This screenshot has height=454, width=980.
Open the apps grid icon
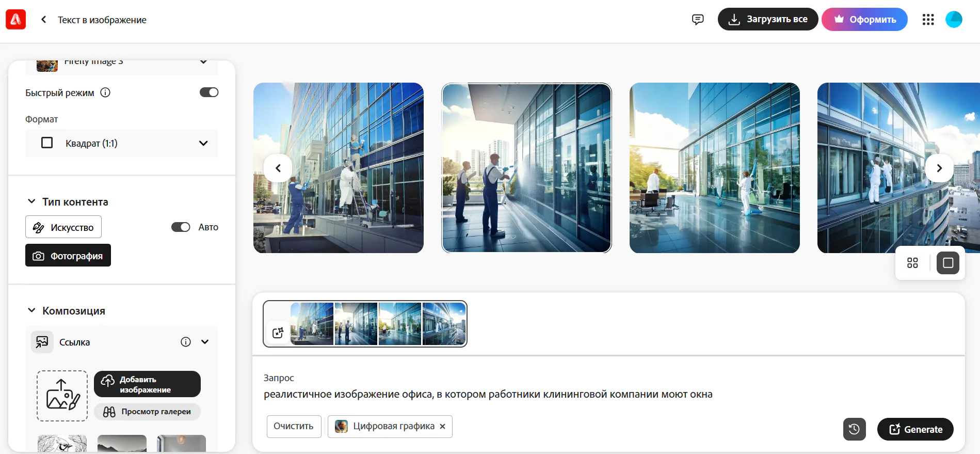(928, 20)
